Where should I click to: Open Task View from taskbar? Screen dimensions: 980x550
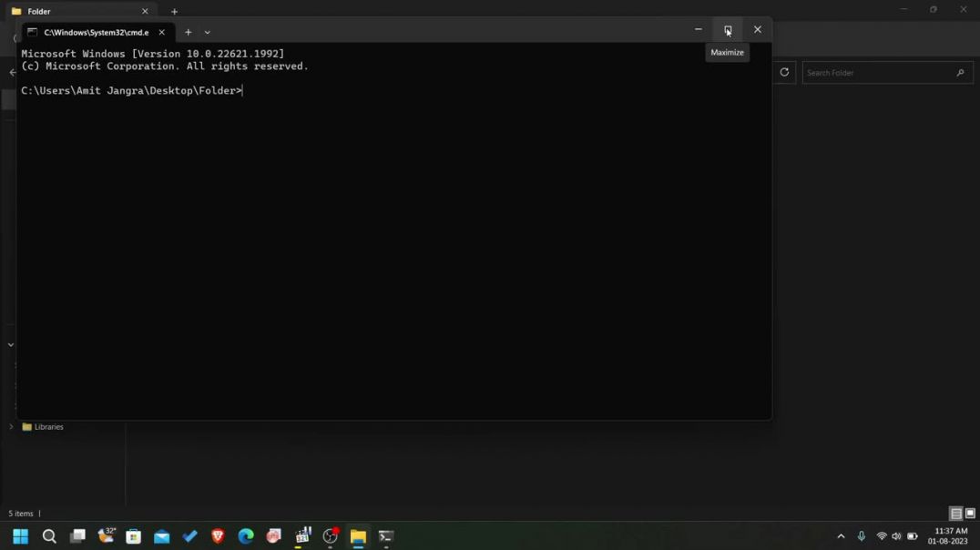[x=77, y=536]
